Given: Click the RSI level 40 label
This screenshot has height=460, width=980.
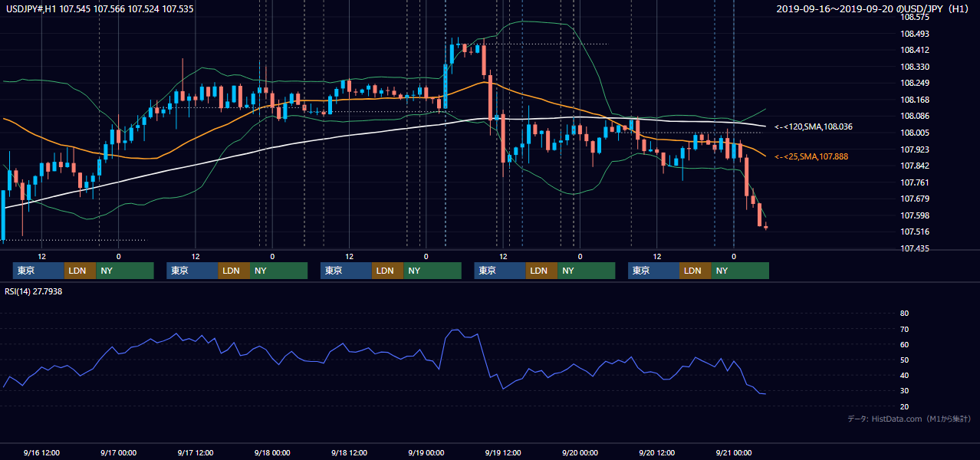Looking at the screenshot, I should [904, 375].
